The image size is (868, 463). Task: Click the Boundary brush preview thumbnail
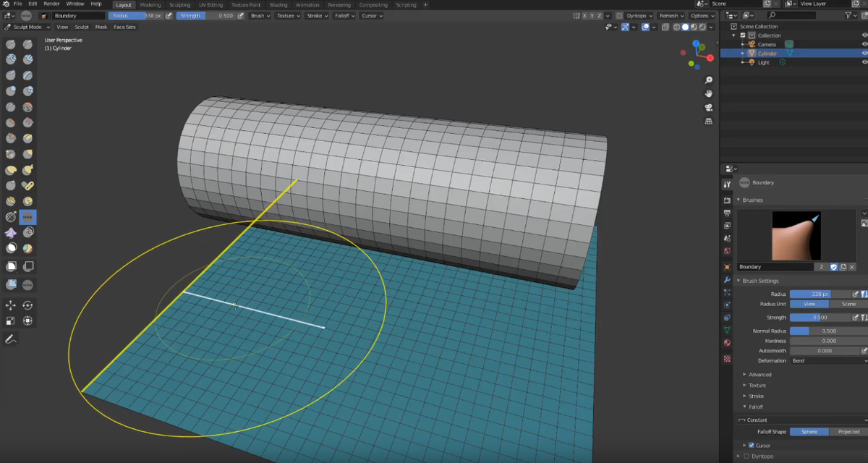tap(796, 235)
